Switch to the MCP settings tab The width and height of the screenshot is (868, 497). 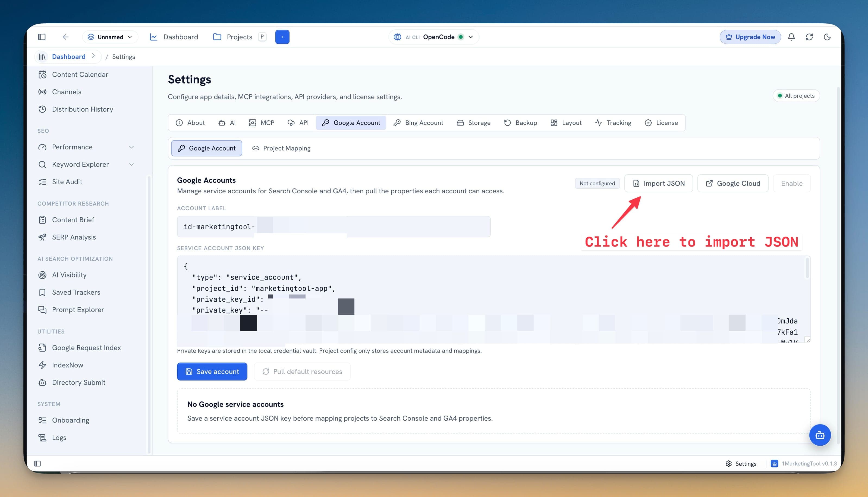point(262,123)
